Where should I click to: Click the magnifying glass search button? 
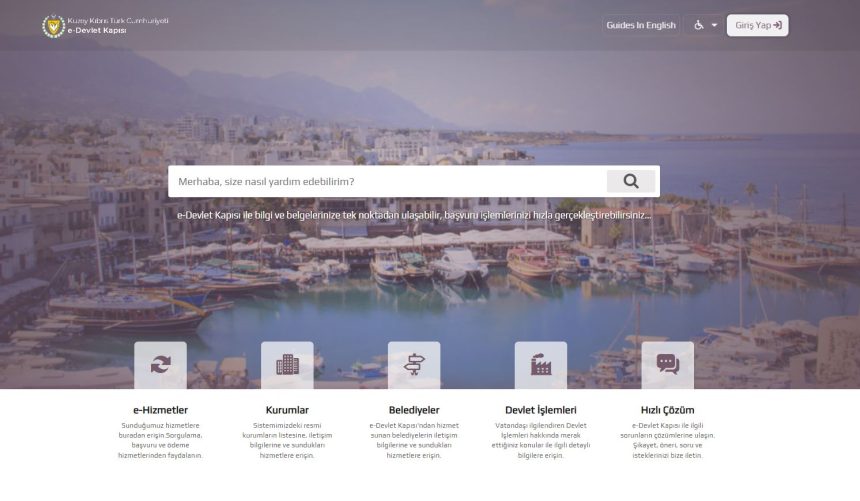[x=631, y=181]
